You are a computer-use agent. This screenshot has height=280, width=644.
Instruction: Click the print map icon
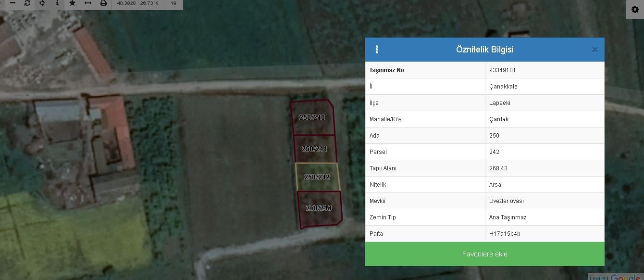pos(103,3)
